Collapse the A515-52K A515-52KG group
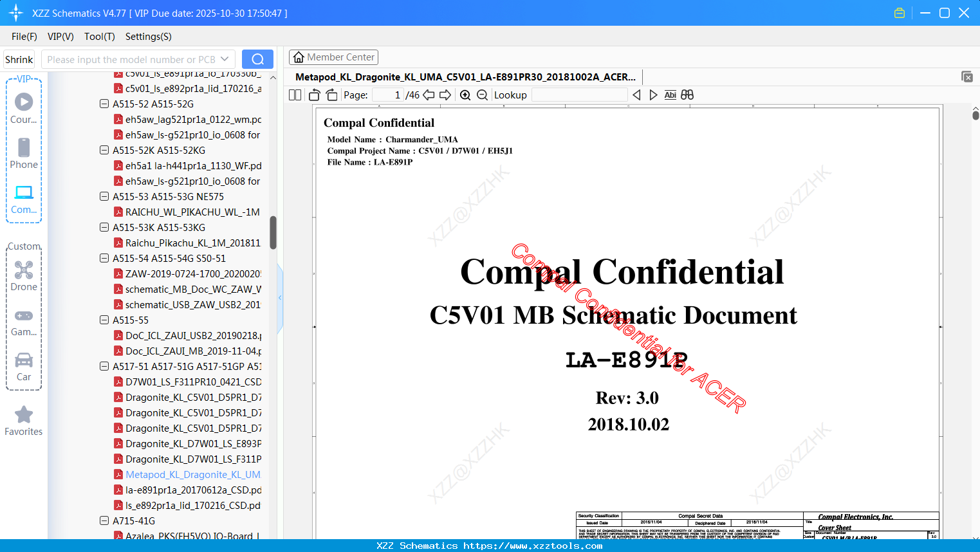This screenshot has width=980, height=552. [x=104, y=150]
